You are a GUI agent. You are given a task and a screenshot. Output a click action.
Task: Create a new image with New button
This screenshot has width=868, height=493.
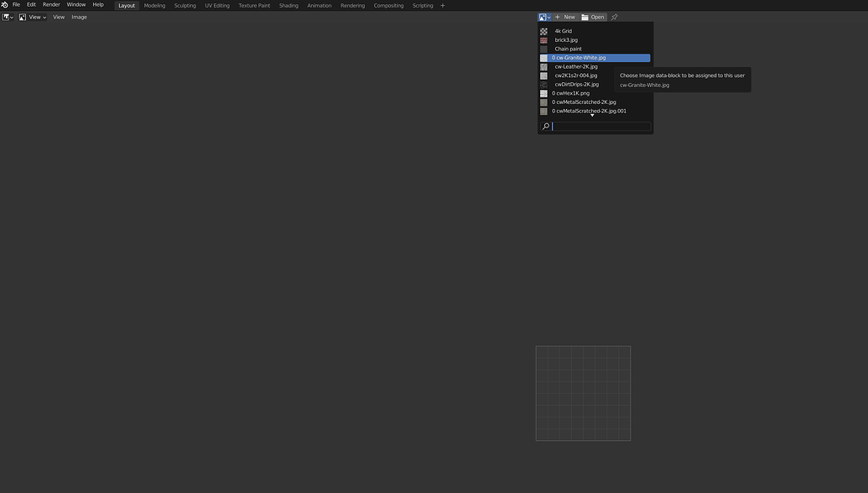point(565,17)
